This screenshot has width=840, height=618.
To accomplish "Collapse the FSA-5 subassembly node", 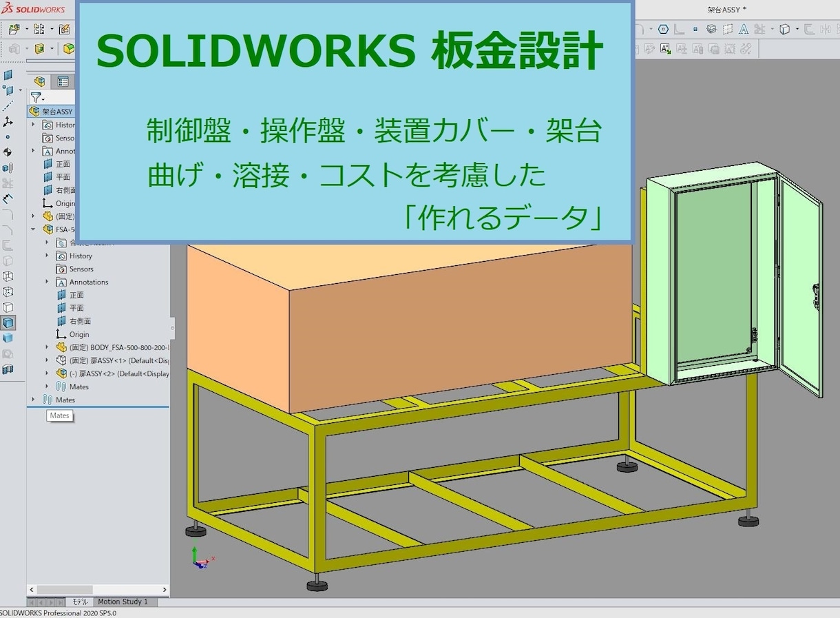I will pos(33,229).
